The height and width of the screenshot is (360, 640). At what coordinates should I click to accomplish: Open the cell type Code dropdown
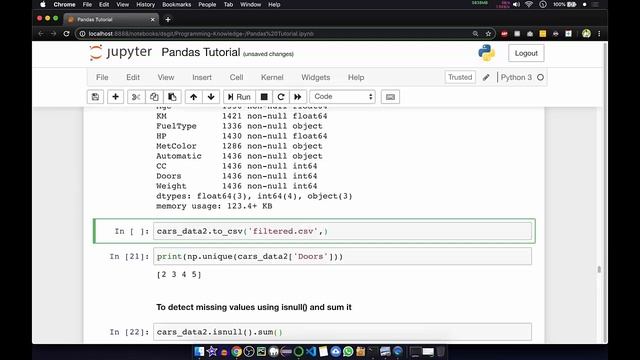(x=342, y=97)
